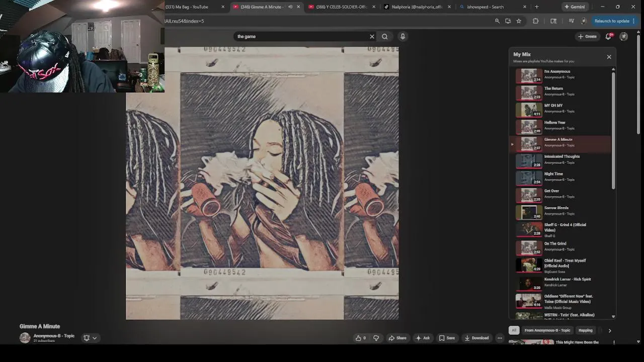The height and width of the screenshot is (362, 644).
Task: Select the Rapping filter chip
Action: click(x=585, y=330)
